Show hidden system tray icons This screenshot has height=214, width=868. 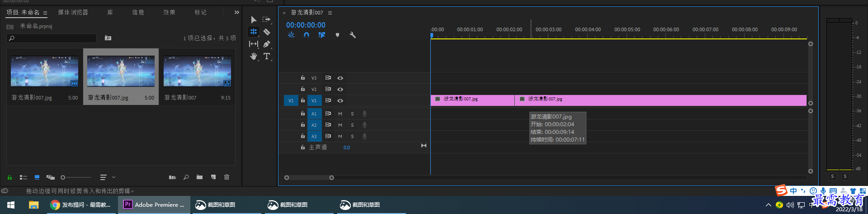768,205
